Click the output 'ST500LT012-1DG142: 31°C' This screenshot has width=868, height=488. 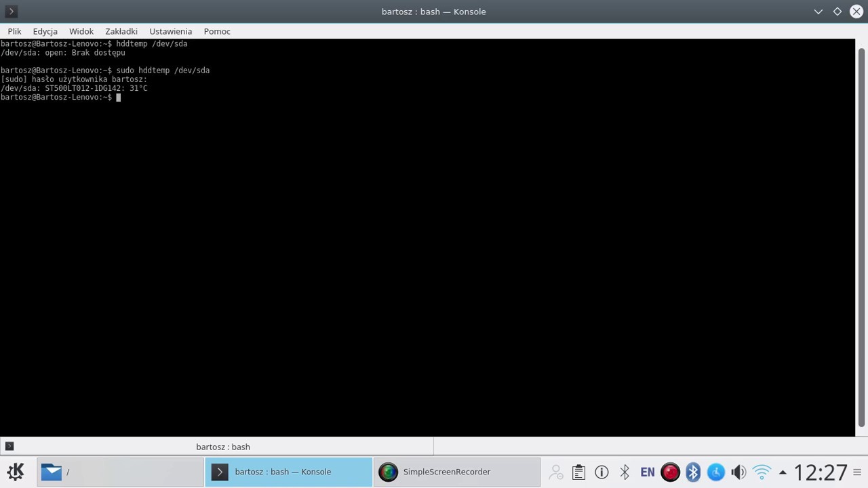tap(96, 88)
